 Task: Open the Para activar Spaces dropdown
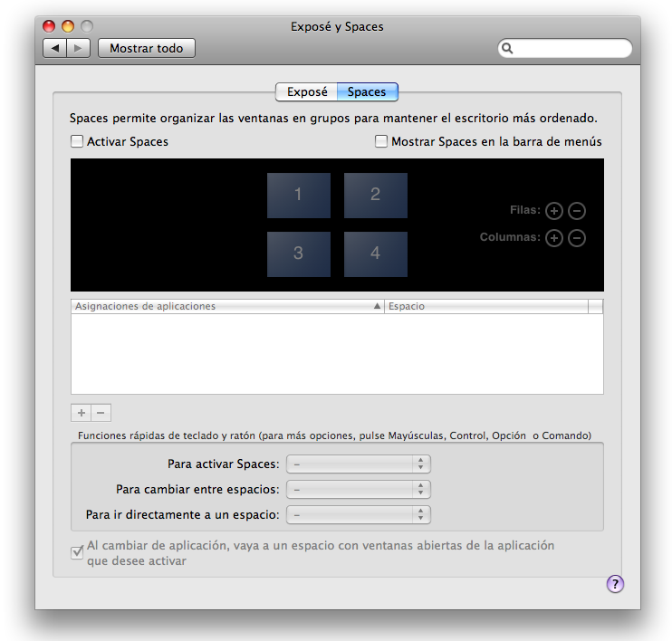tap(359, 464)
